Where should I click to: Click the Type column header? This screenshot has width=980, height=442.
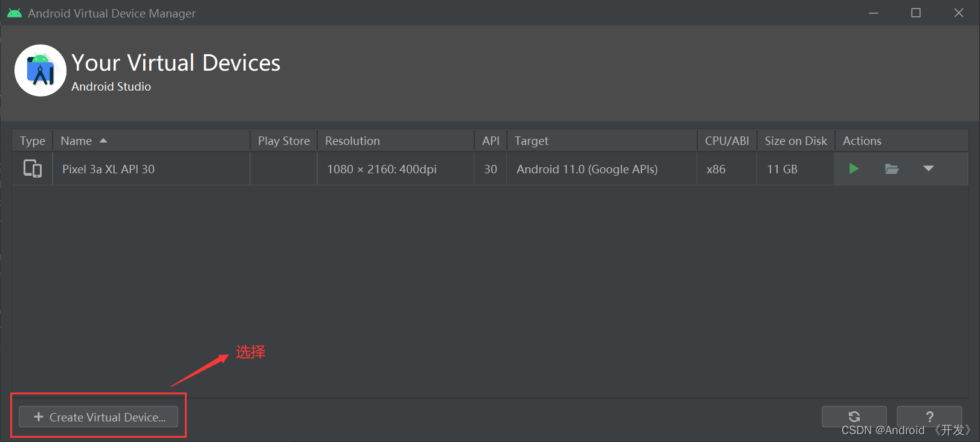pyautogui.click(x=33, y=141)
